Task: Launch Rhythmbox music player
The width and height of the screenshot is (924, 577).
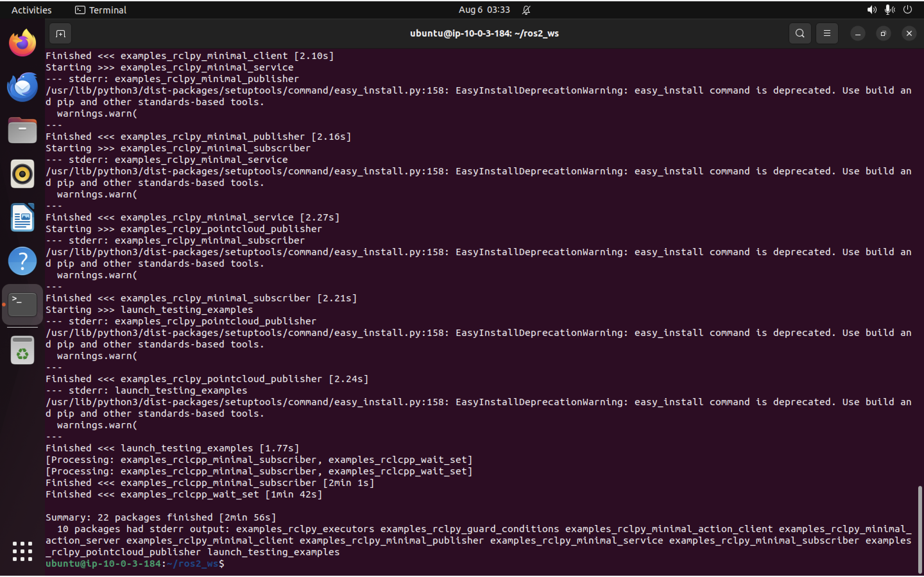Action: click(x=22, y=174)
